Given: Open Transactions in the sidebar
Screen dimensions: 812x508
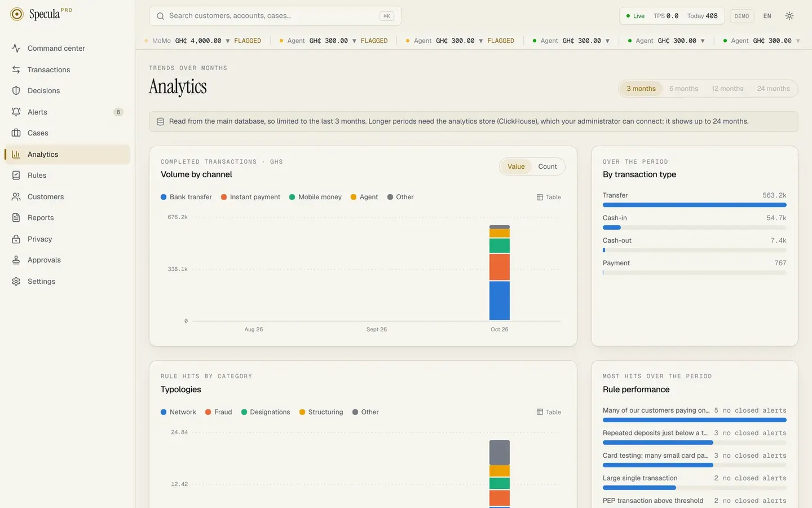Looking at the screenshot, I should (67, 69).
